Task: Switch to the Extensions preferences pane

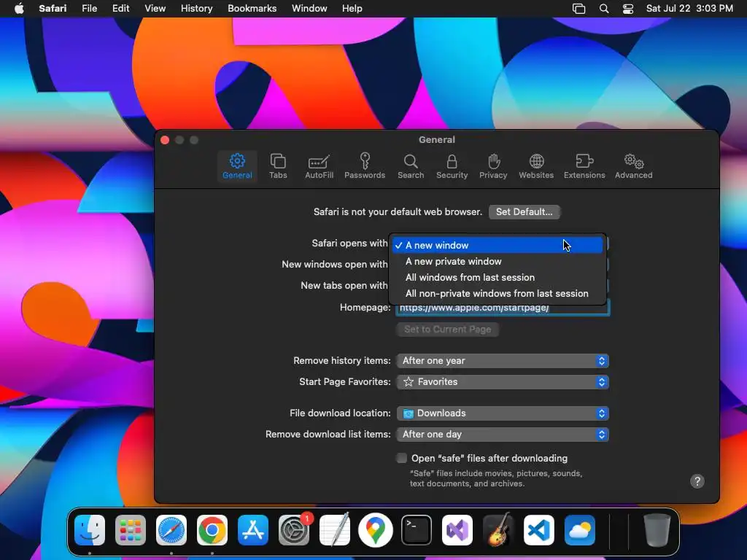Action: pyautogui.click(x=584, y=166)
